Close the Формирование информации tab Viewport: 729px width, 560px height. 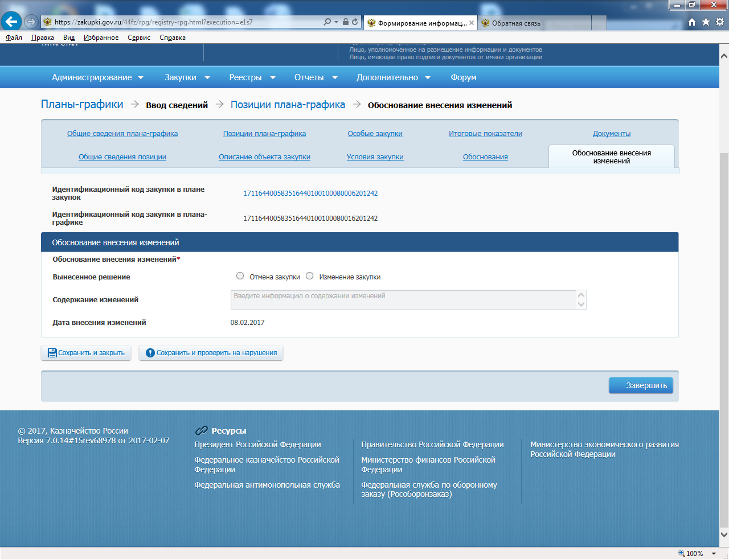coord(472,23)
